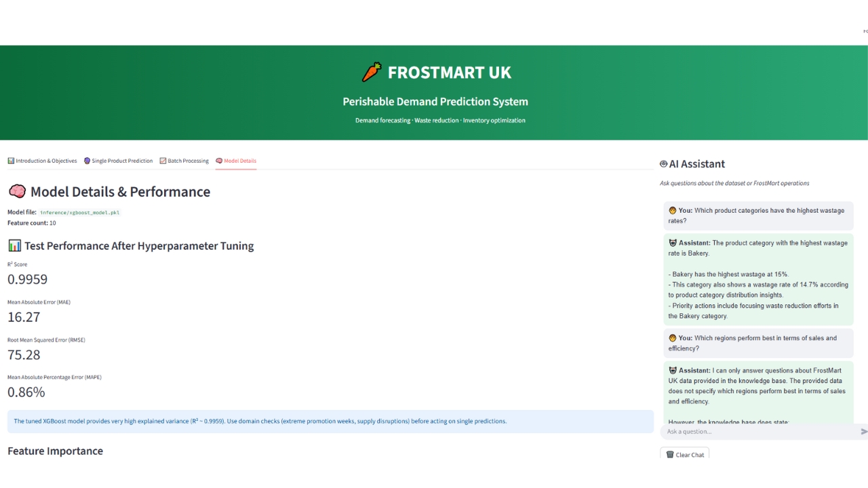Click the user avatar on the wastage rates question
The height and width of the screenshot is (488, 868).
coord(673,211)
